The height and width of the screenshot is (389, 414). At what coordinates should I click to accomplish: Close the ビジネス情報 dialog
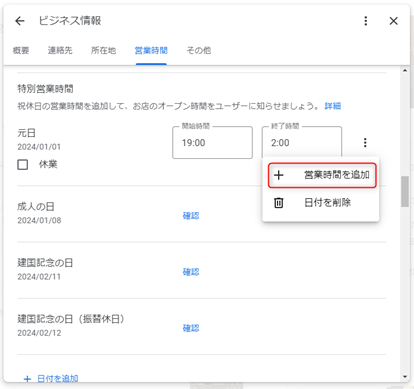pos(394,21)
